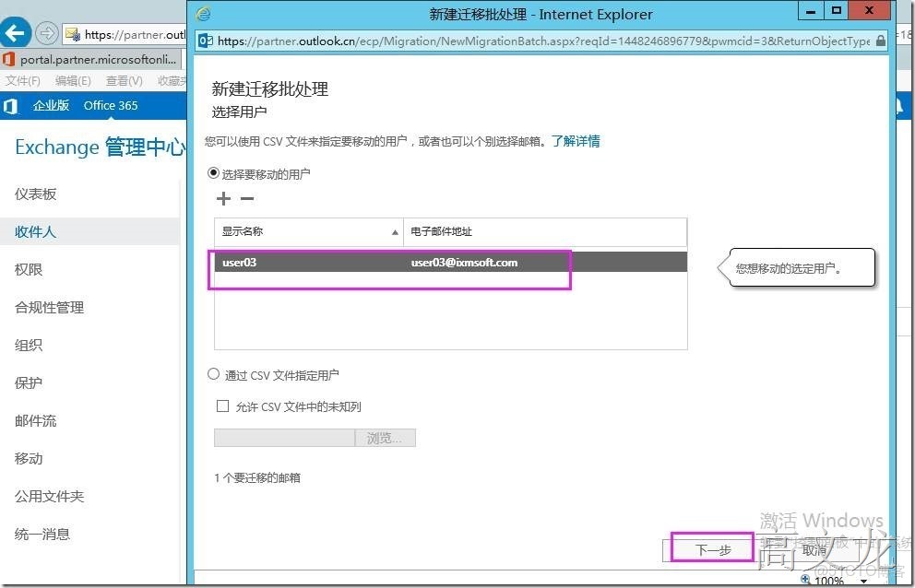915x588 pixels.
Task: Select the 通过 CSV 文件指定用户 radio option
Action: tap(213, 373)
